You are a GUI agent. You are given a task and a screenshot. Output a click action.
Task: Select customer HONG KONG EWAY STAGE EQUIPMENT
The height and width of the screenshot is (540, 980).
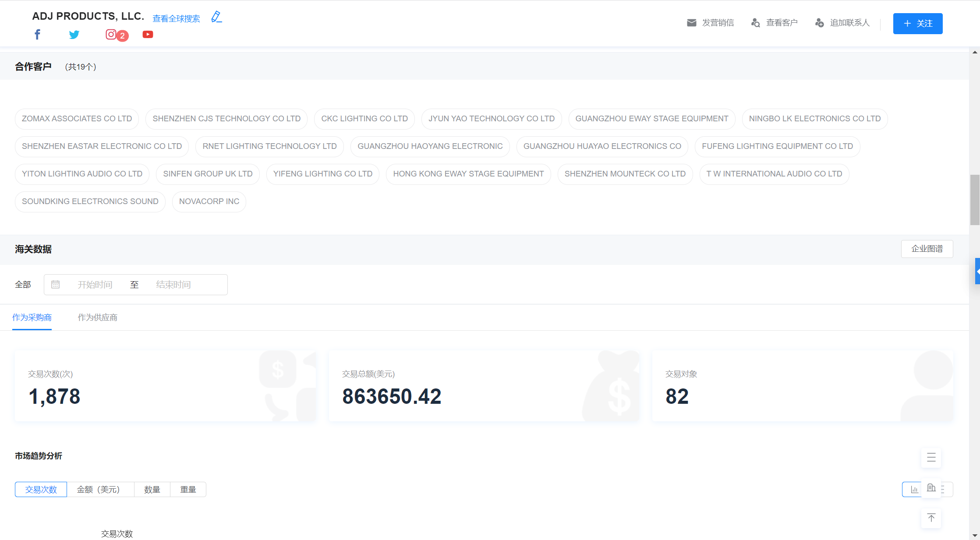[468, 174]
